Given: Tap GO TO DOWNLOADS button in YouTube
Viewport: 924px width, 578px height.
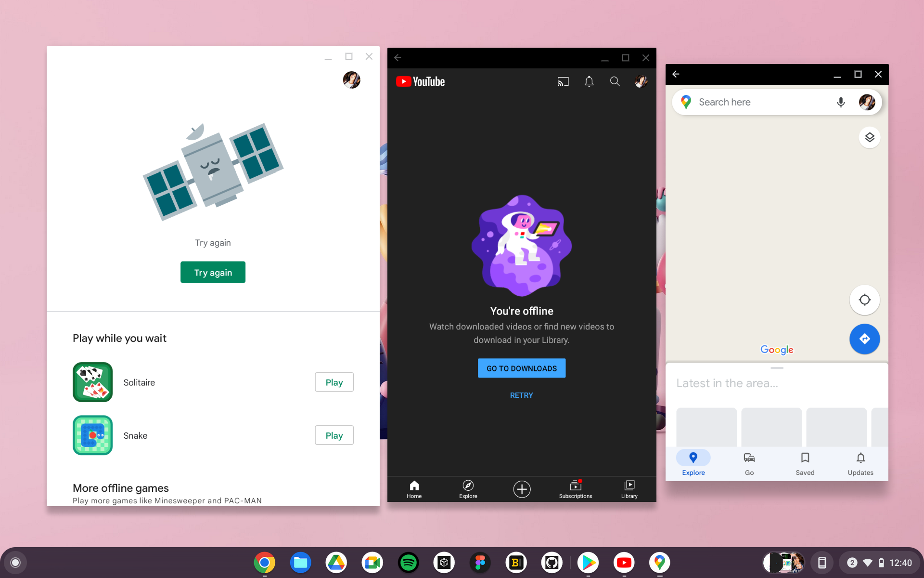Looking at the screenshot, I should click(521, 368).
